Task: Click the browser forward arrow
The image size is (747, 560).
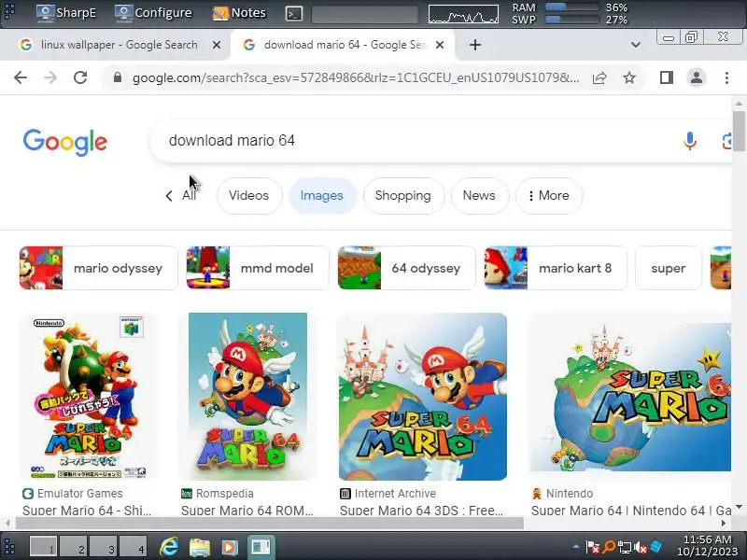Action: (50, 77)
